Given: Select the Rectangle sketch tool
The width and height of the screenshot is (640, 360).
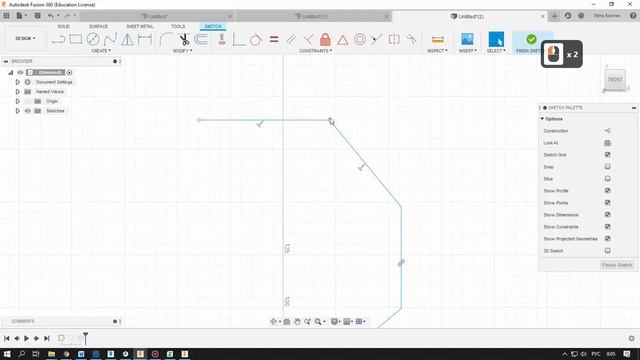Looking at the screenshot, I should tap(76, 40).
